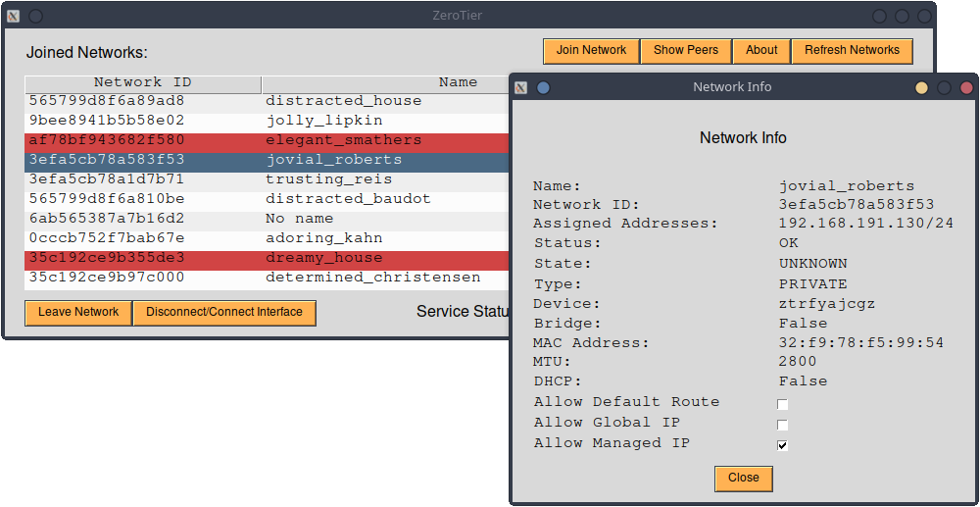Viewport: 980px width, 507px height.
Task: Click the Joined Networks label
Action: (x=87, y=53)
